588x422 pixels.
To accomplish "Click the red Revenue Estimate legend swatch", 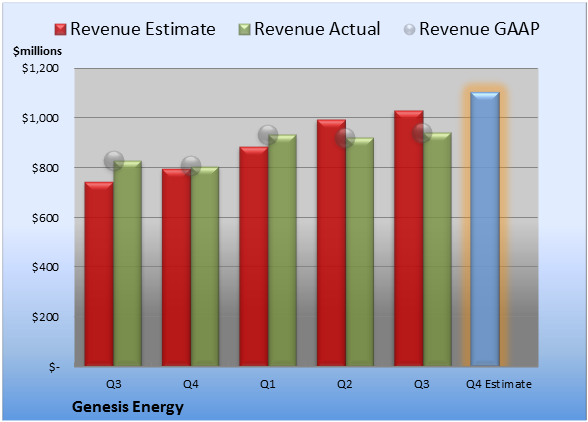I will coord(60,30).
